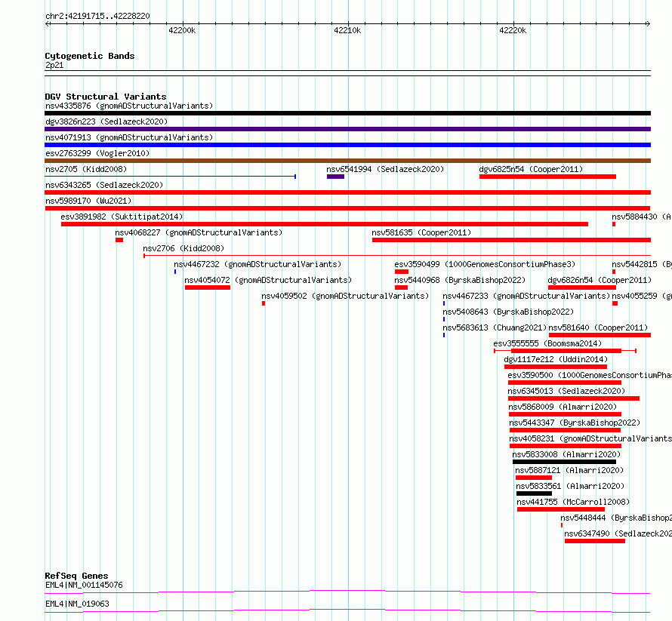672x621 pixels.
Task: Open the nsv5887121 Almarri2020 label
Action: tap(569, 470)
